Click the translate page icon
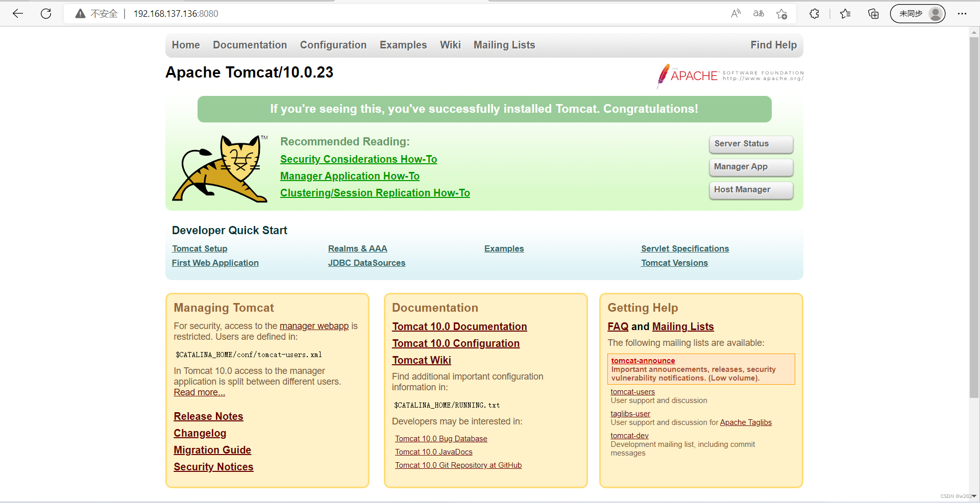 pyautogui.click(x=758, y=14)
